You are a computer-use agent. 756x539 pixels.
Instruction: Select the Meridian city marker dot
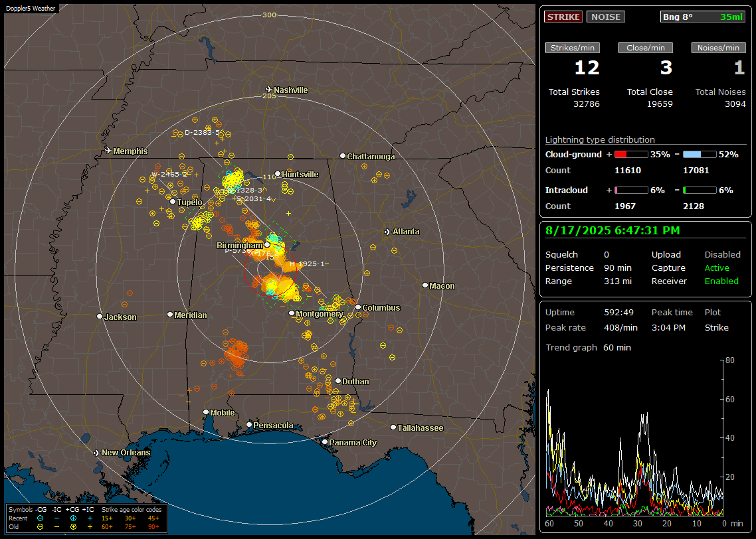tap(169, 315)
